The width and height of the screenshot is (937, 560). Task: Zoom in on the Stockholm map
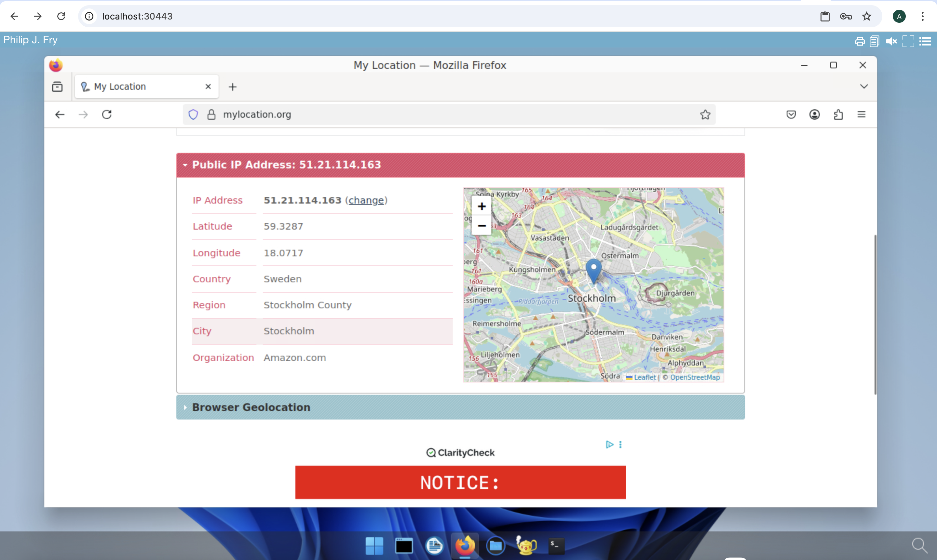pyautogui.click(x=481, y=207)
